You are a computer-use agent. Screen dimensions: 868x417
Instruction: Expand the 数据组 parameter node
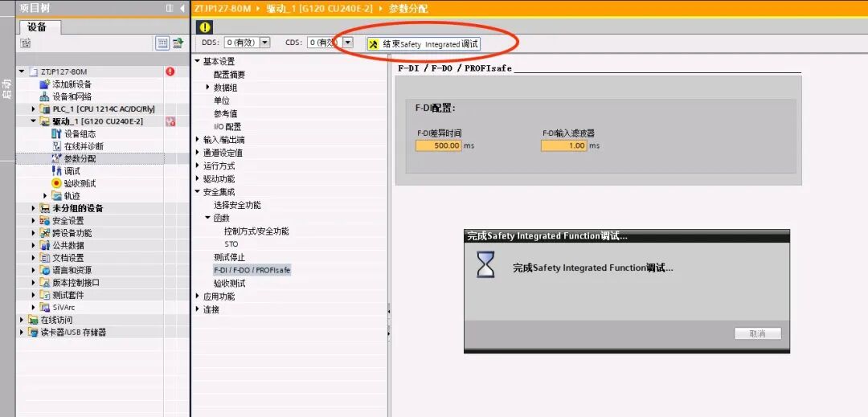tap(207, 88)
